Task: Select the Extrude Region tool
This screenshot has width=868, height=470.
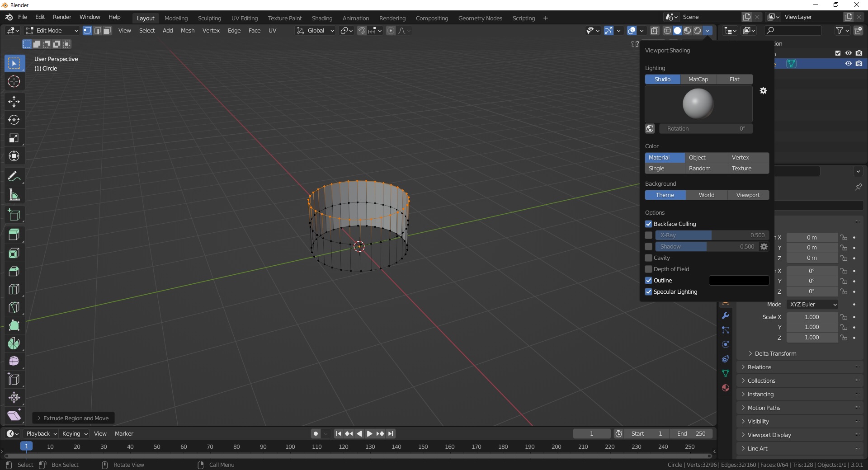Action: coord(14,235)
